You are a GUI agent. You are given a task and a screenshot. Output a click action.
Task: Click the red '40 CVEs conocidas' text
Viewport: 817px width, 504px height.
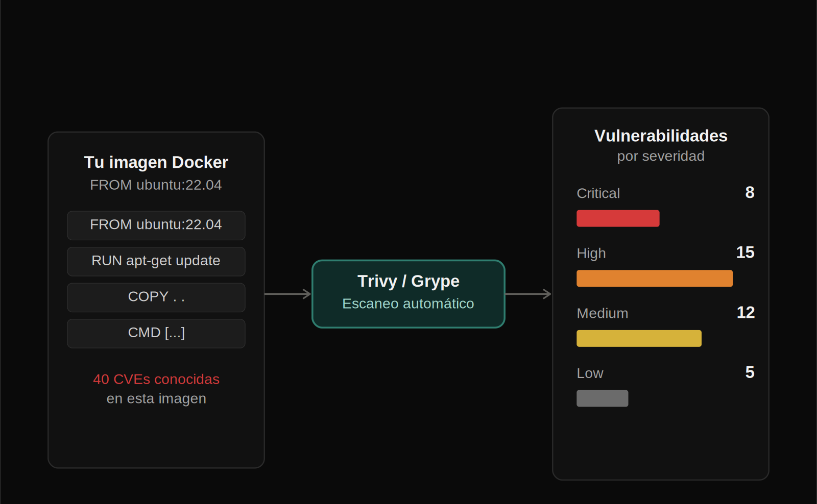(156, 379)
